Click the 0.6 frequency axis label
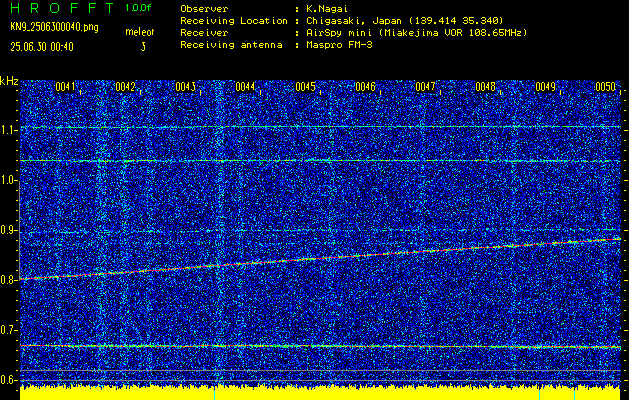This screenshot has width=629, height=400. tap(9, 380)
